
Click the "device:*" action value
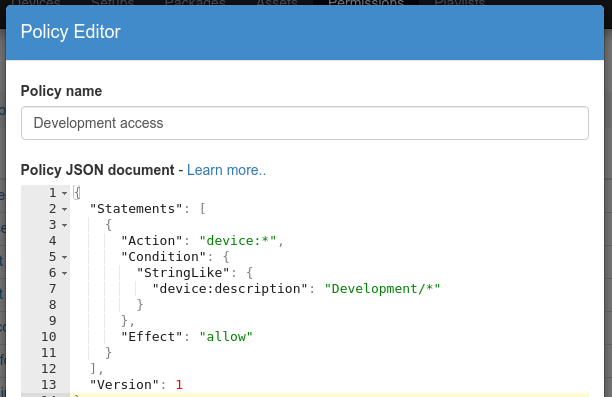coord(238,240)
